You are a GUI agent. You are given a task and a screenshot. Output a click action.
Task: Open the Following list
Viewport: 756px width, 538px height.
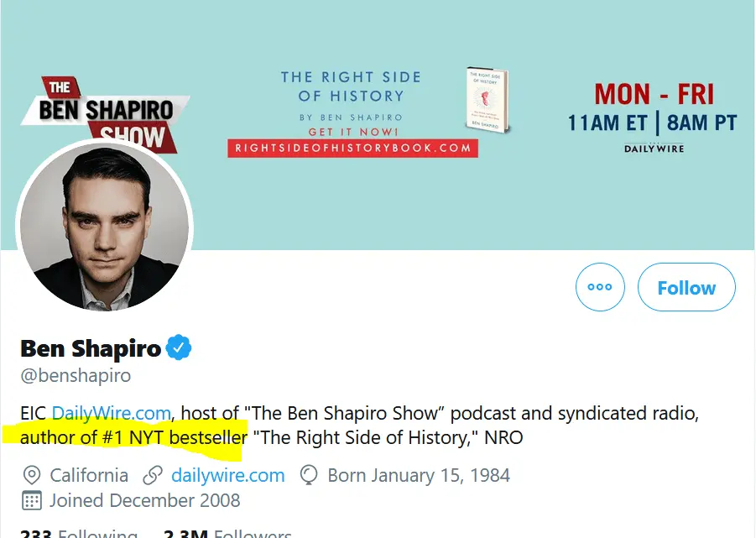78,532
